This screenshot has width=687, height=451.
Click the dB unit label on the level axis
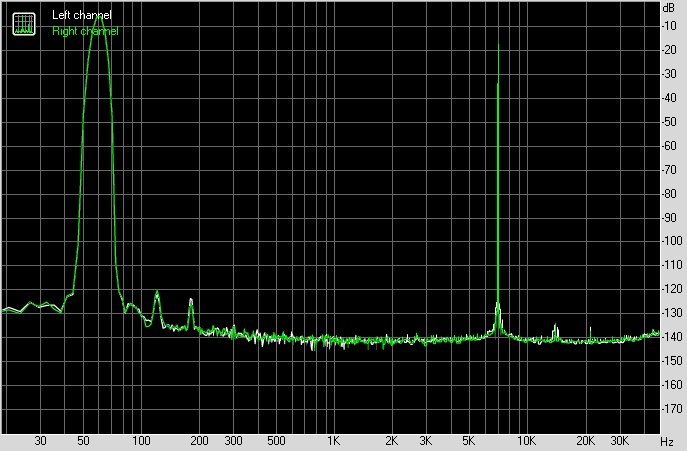tap(668, 7)
